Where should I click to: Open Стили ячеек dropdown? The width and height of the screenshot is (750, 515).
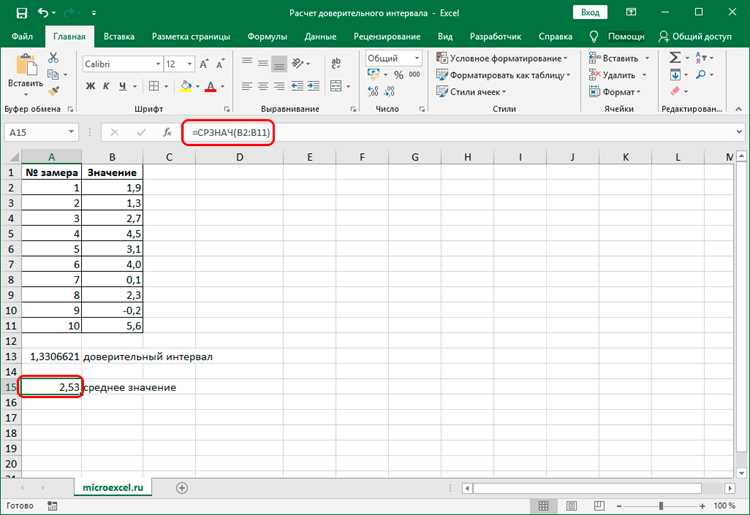point(471,91)
